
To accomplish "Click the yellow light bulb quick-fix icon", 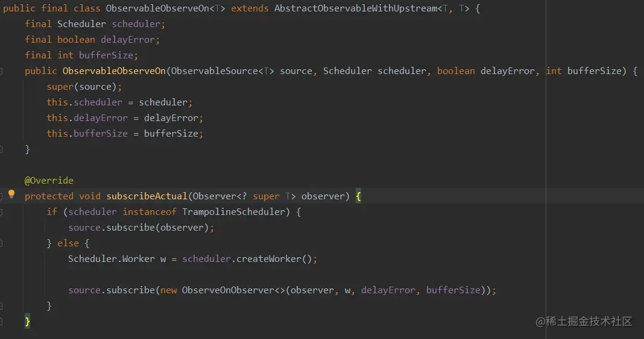I will coord(11,194).
